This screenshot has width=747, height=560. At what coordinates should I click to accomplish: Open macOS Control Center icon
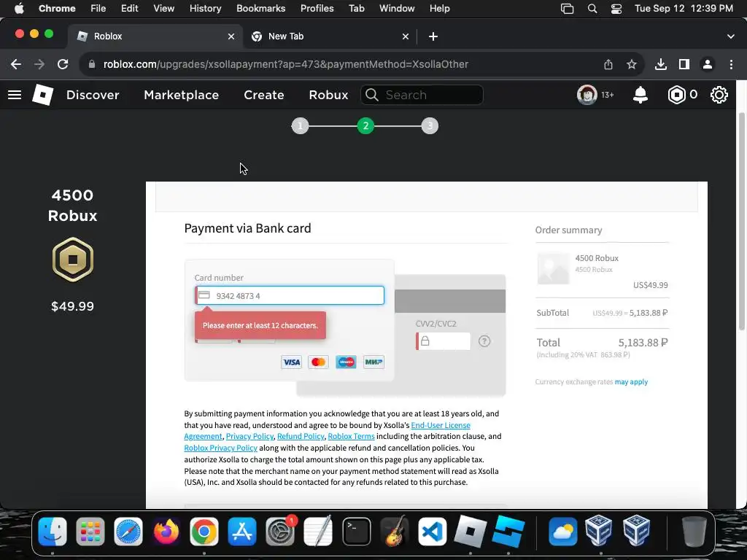pos(616,9)
